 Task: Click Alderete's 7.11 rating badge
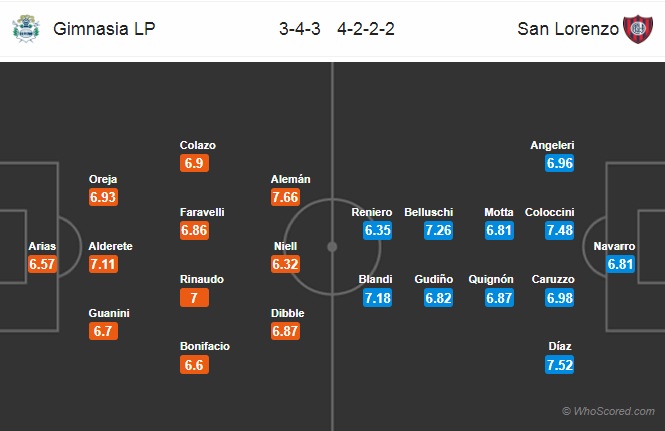(x=103, y=264)
